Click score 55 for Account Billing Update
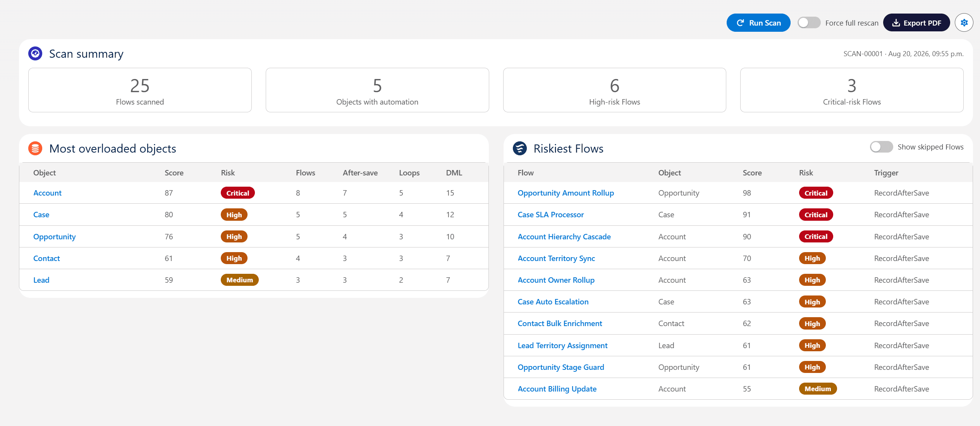This screenshot has height=426, width=980. click(747, 389)
